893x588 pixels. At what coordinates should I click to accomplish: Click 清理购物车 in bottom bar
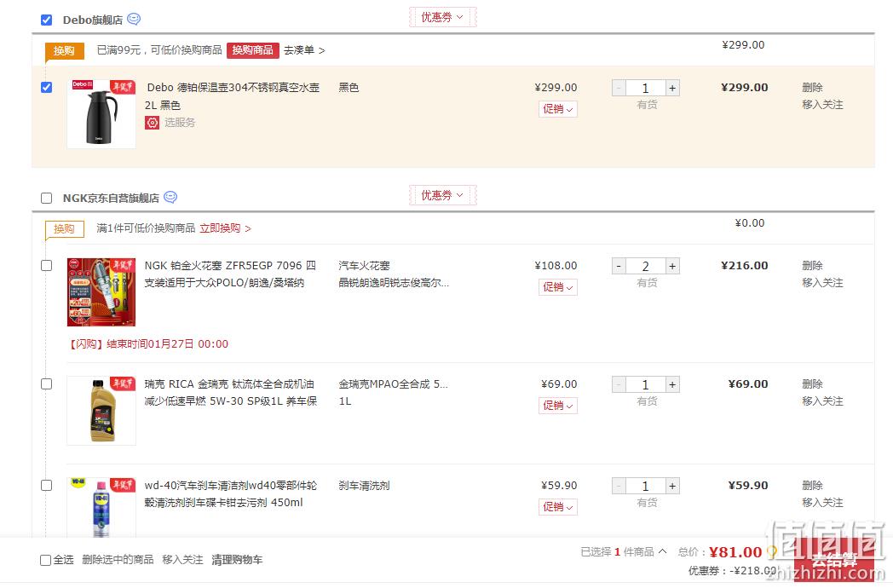pos(237,560)
